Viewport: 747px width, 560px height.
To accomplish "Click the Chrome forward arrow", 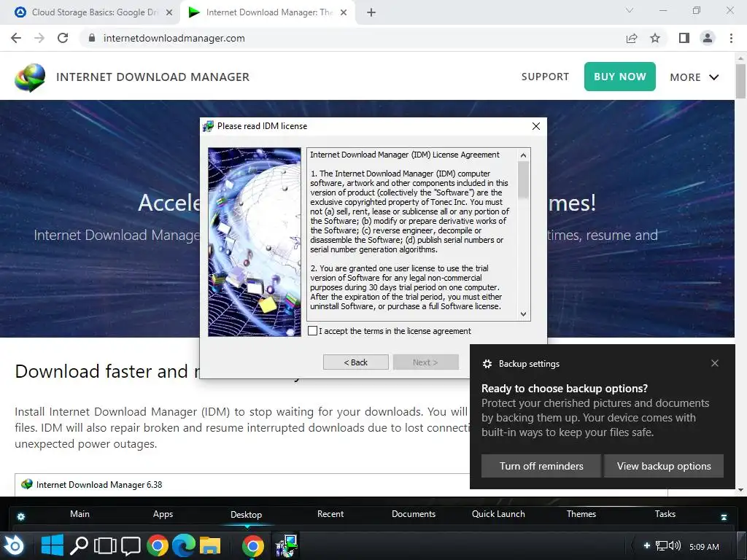I will (39, 38).
